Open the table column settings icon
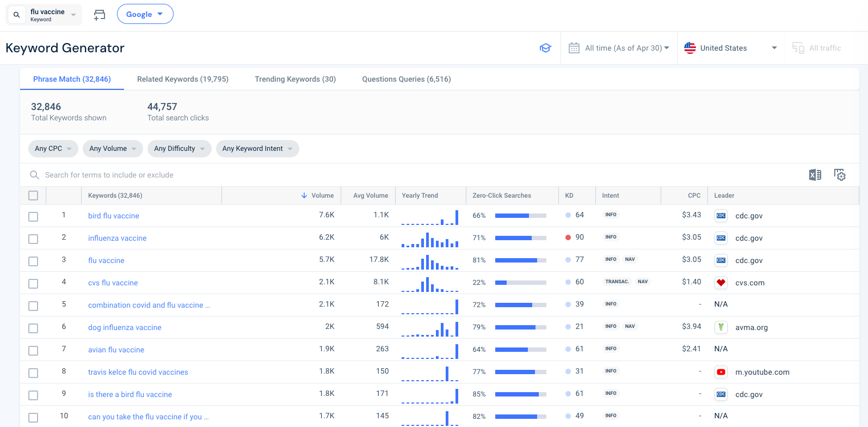The height and width of the screenshot is (427, 868). tap(840, 175)
